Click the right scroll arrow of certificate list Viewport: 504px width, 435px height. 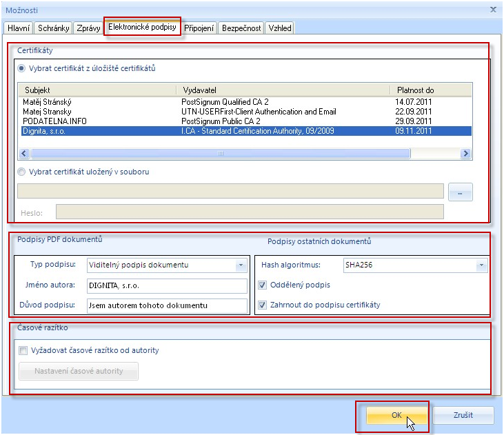coord(465,153)
